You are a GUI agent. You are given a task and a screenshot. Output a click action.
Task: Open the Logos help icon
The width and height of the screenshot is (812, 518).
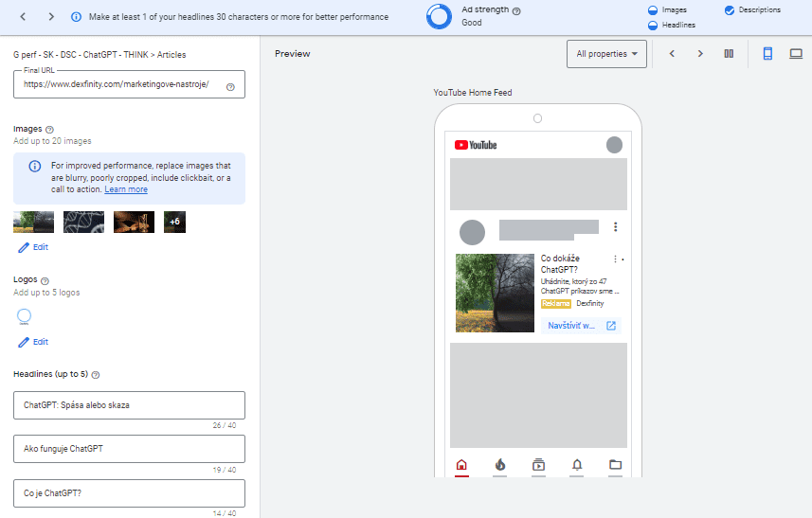pyautogui.click(x=45, y=280)
